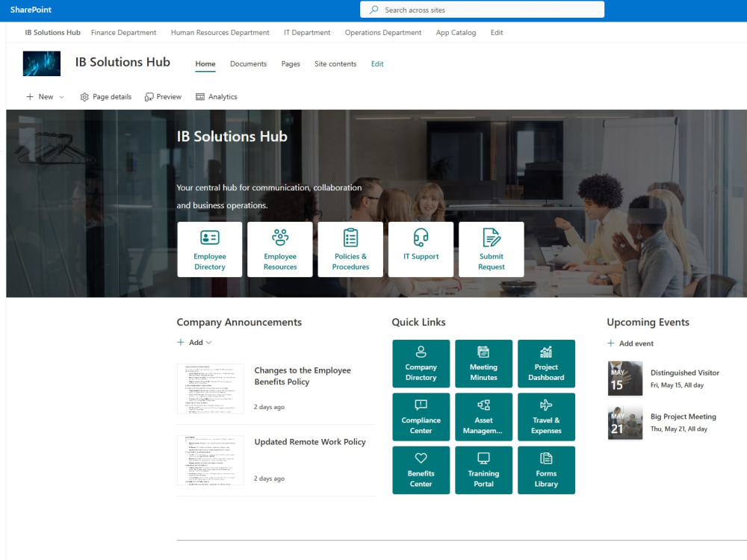
Task: Click the Search across sites box
Action: [x=482, y=10]
